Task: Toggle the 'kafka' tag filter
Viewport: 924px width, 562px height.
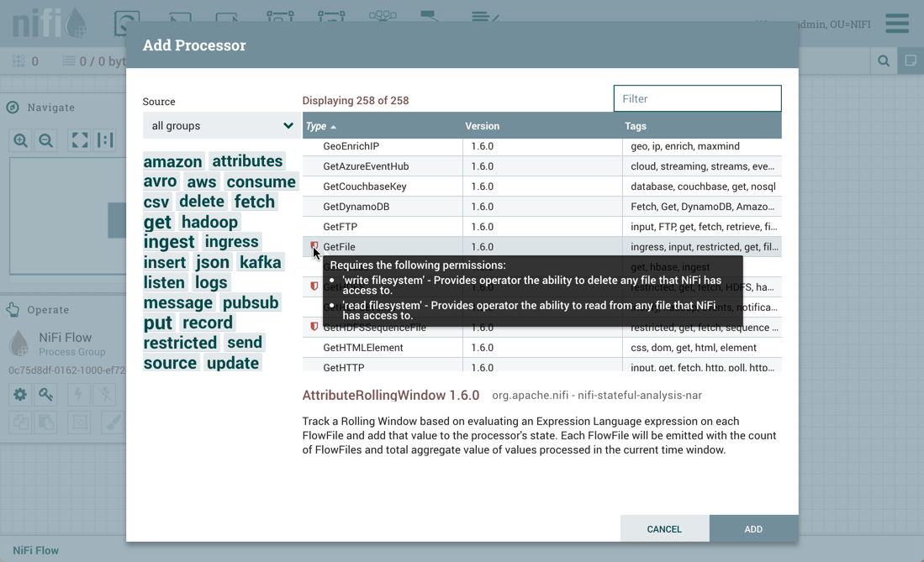Action: click(x=260, y=262)
